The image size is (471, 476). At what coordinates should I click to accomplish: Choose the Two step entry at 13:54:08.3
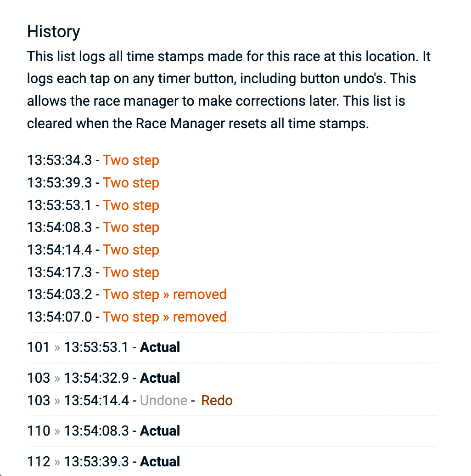tap(131, 227)
